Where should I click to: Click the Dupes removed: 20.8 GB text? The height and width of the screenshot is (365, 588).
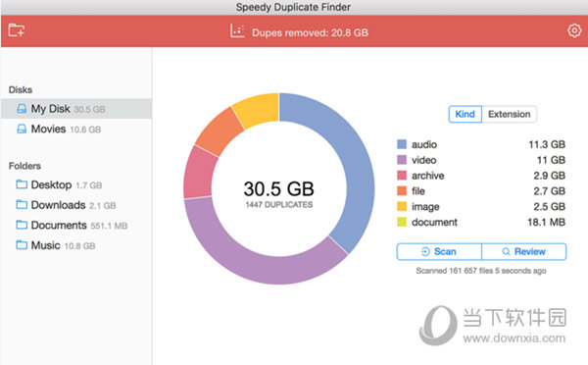click(310, 32)
